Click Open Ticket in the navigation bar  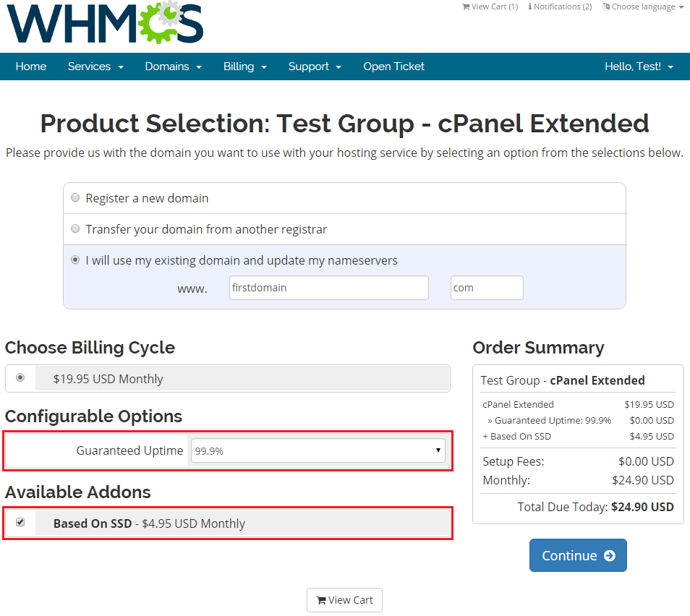[393, 67]
